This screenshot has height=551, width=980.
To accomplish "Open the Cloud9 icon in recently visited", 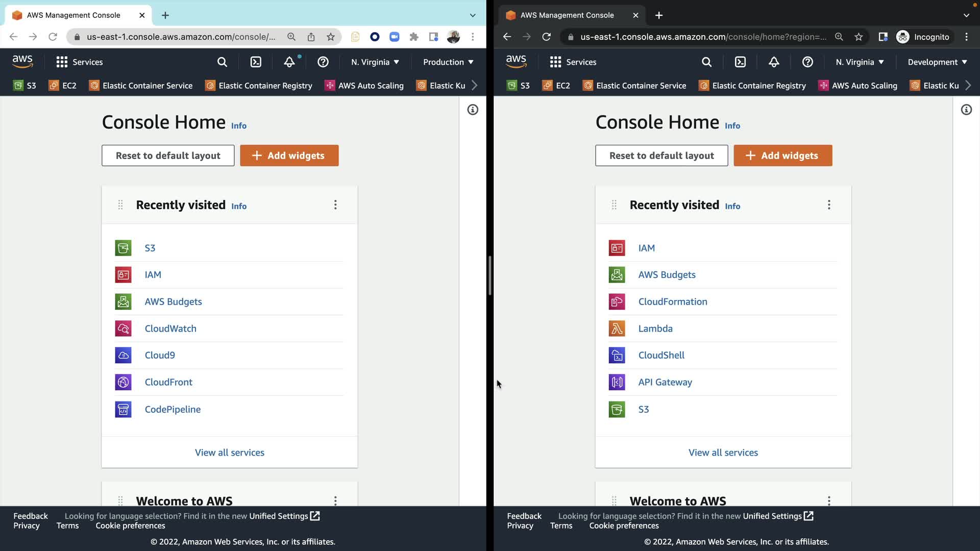I will (x=123, y=355).
